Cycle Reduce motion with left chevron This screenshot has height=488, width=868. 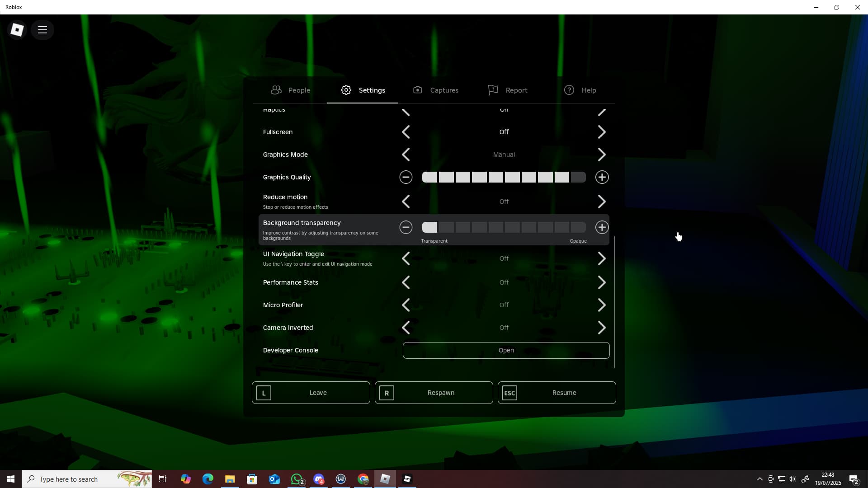coord(406,202)
